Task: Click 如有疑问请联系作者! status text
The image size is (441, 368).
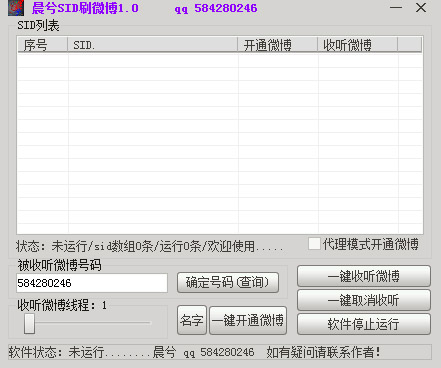Action: click(323, 352)
